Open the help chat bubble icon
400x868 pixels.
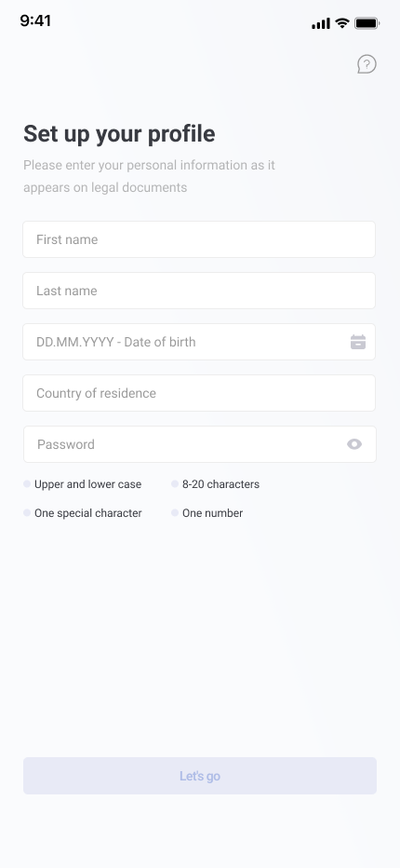pyautogui.click(x=367, y=64)
